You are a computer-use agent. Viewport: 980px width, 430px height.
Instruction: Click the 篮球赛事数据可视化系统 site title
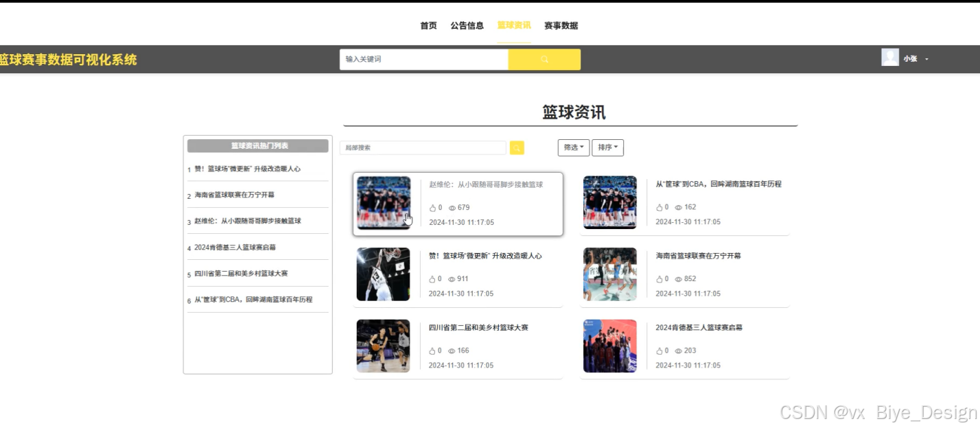[68, 60]
